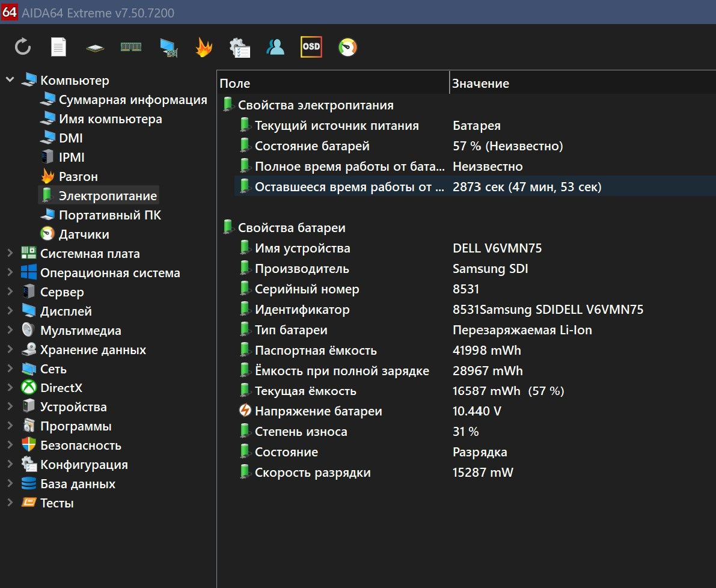Expand the DirectX node
The height and width of the screenshot is (588, 716).
[x=10, y=388]
